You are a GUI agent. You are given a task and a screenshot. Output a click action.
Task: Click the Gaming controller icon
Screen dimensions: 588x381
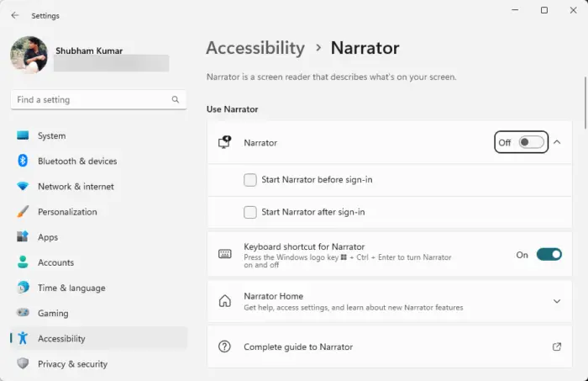click(23, 313)
